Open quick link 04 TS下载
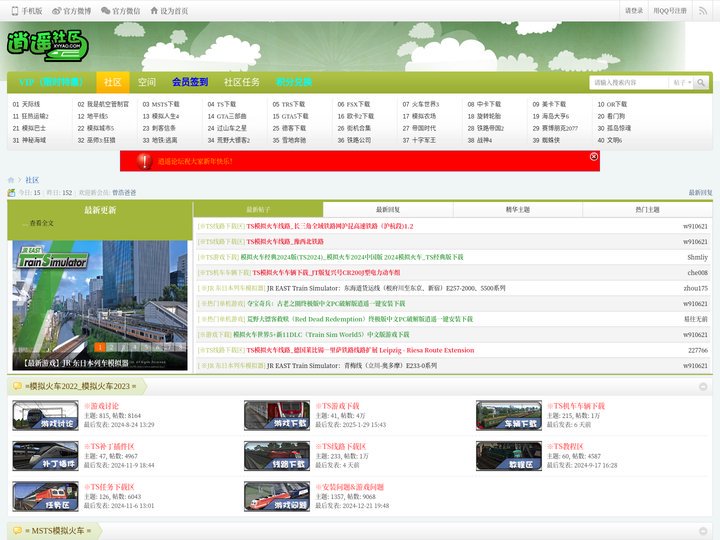 coord(222,104)
